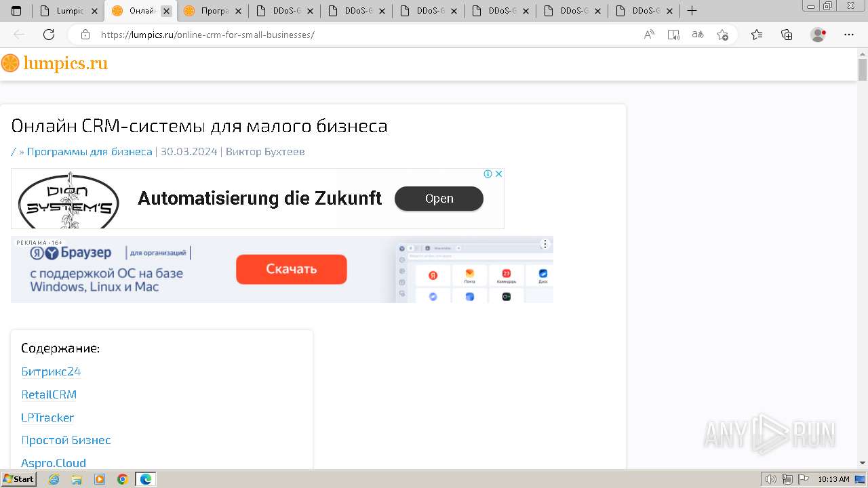The image size is (868, 488).
Task: Click the address bar URL field
Action: 366,35
